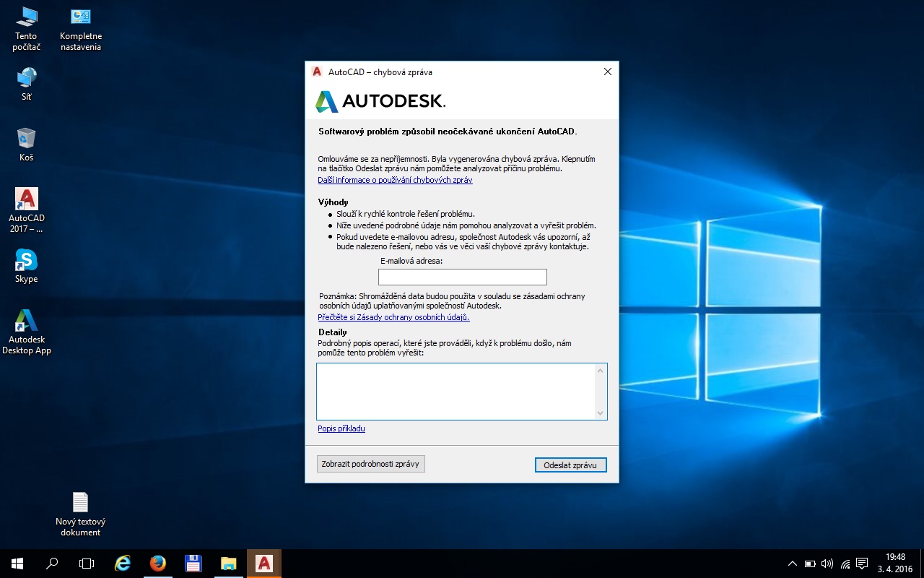Open the Windows Start menu

coord(17,564)
